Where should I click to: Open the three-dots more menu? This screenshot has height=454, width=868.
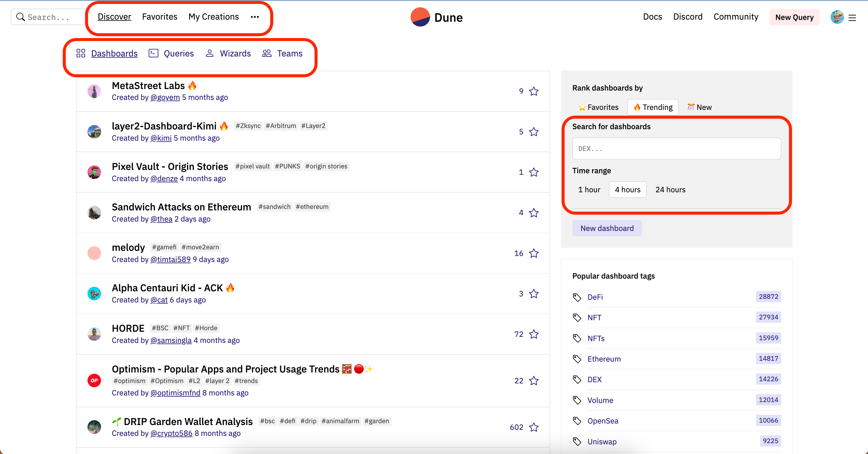[x=255, y=17]
